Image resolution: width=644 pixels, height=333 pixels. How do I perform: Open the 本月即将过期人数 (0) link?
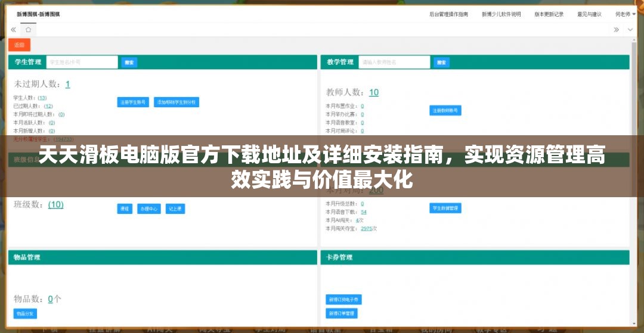(61, 114)
